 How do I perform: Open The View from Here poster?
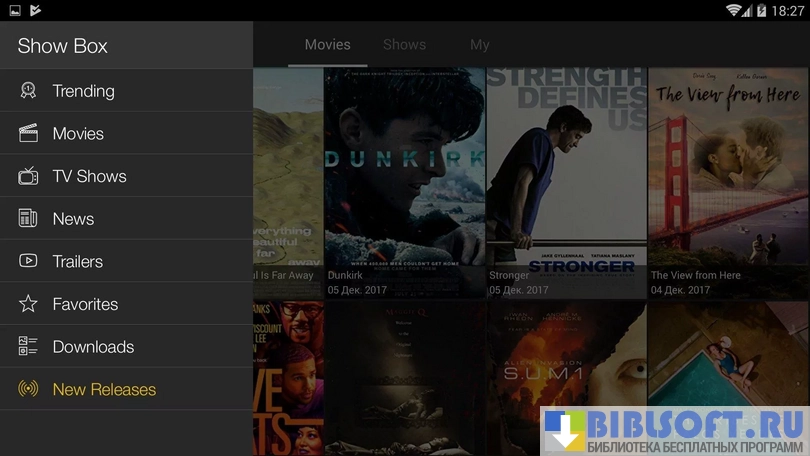728,170
